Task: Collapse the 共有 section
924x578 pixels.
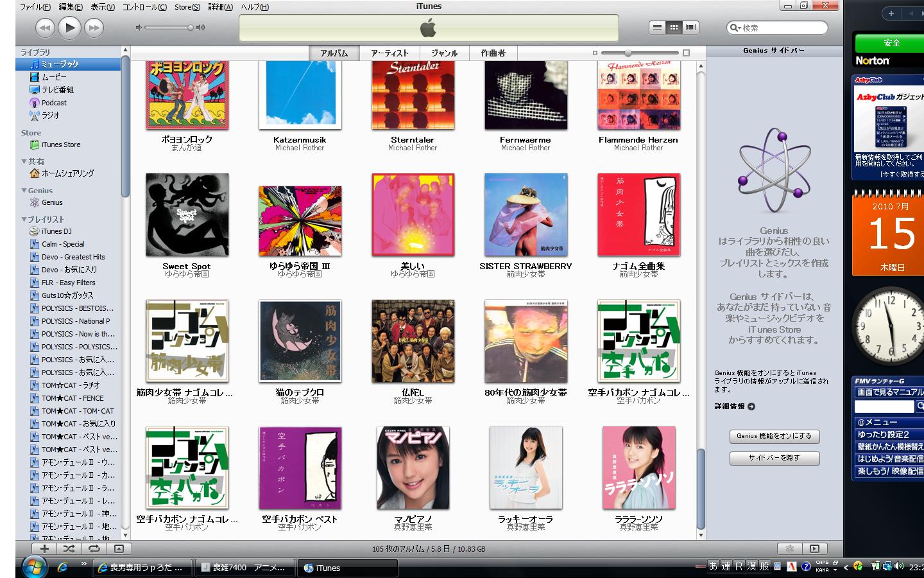Action: (x=24, y=161)
